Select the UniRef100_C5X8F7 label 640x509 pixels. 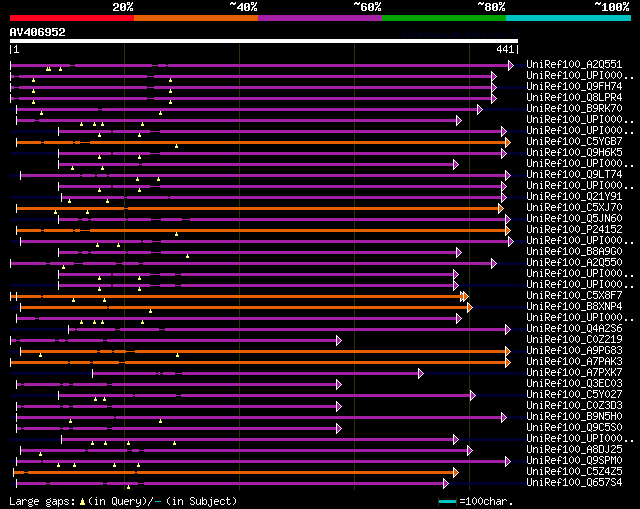(574, 296)
